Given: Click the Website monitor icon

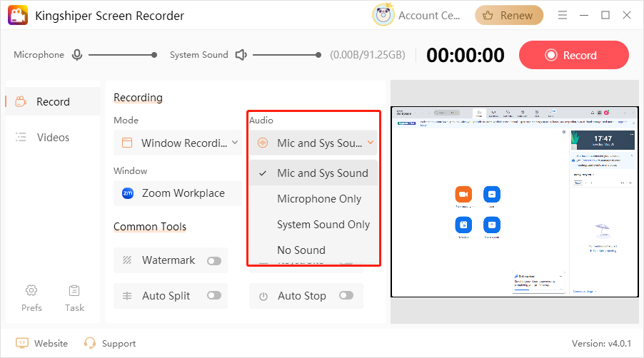Looking at the screenshot, I should point(22,343).
